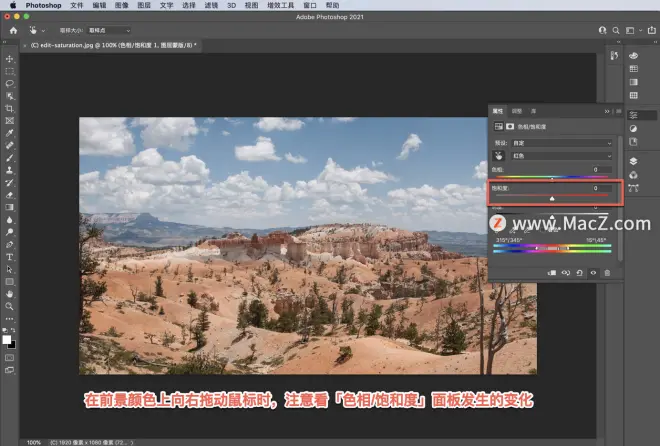Viewport: 660px width, 446px height.
Task: Select the Zoom tool
Action: [x=9, y=306]
